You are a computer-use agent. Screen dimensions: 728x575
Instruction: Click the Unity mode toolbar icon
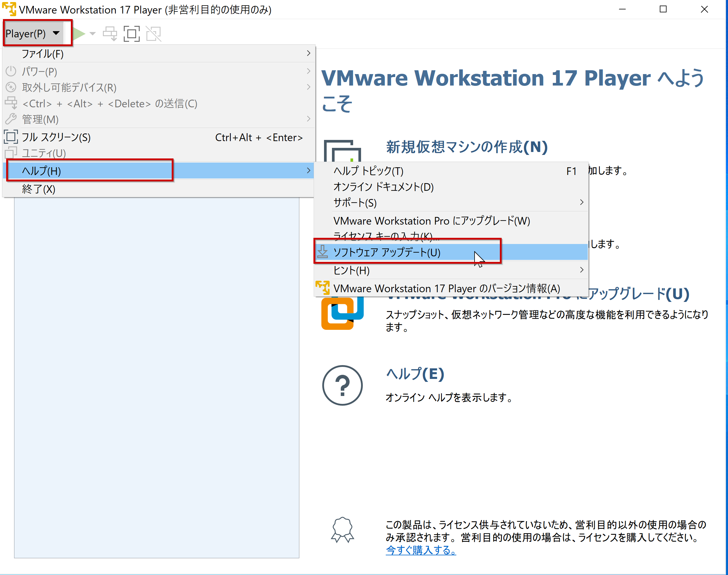click(154, 34)
